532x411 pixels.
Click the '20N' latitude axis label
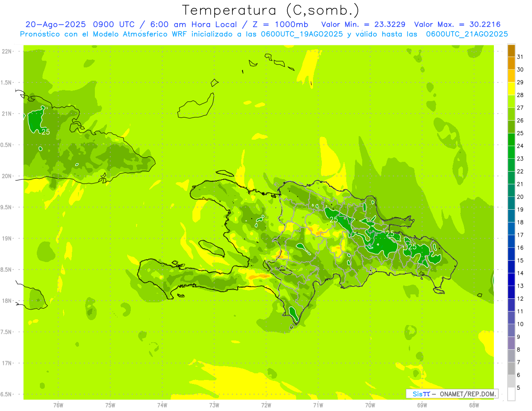pyautogui.click(x=7, y=176)
